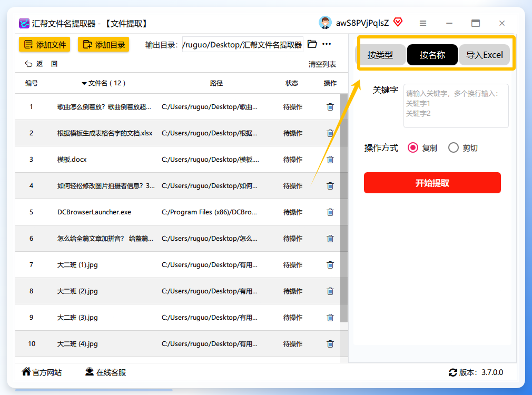Viewport: 532px width, 395px height.
Task: Click the 路径 column header
Action: [x=216, y=83]
